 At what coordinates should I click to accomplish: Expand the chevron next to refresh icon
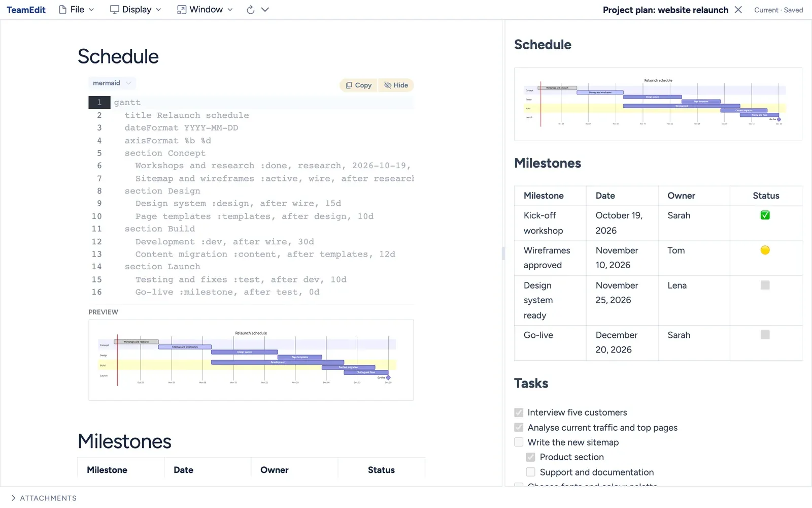click(x=265, y=10)
